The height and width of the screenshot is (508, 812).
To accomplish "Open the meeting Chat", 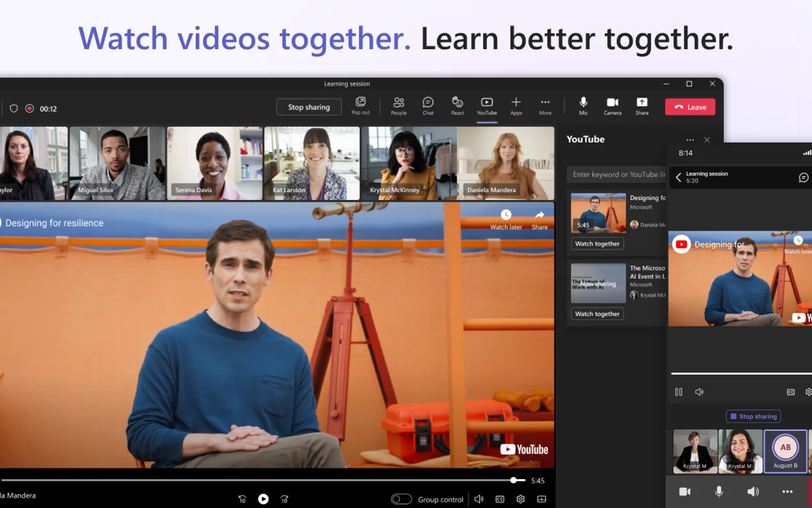I will [x=428, y=106].
